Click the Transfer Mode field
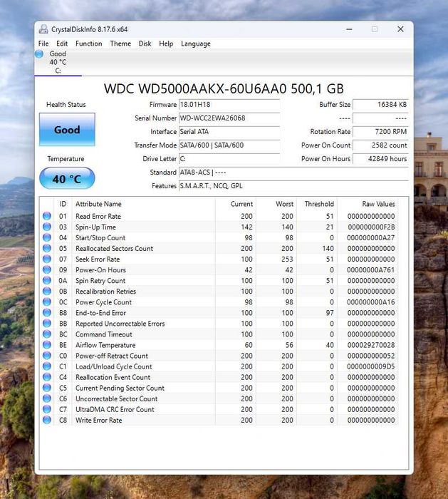This screenshot has height=499, width=448. pyautogui.click(x=229, y=145)
